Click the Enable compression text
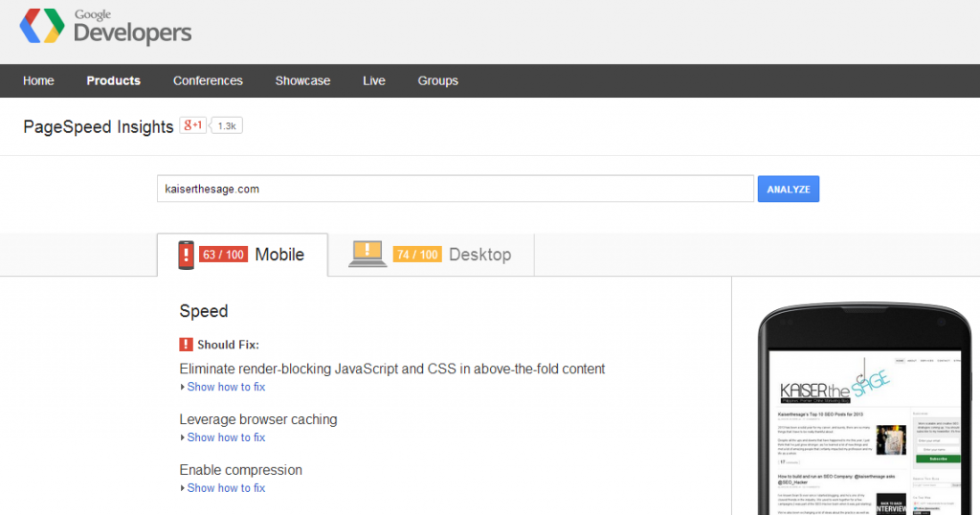The image size is (980, 515). (x=240, y=470)
